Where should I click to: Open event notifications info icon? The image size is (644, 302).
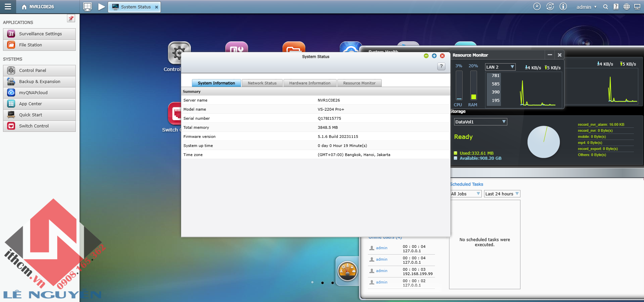tap(563, 6)
